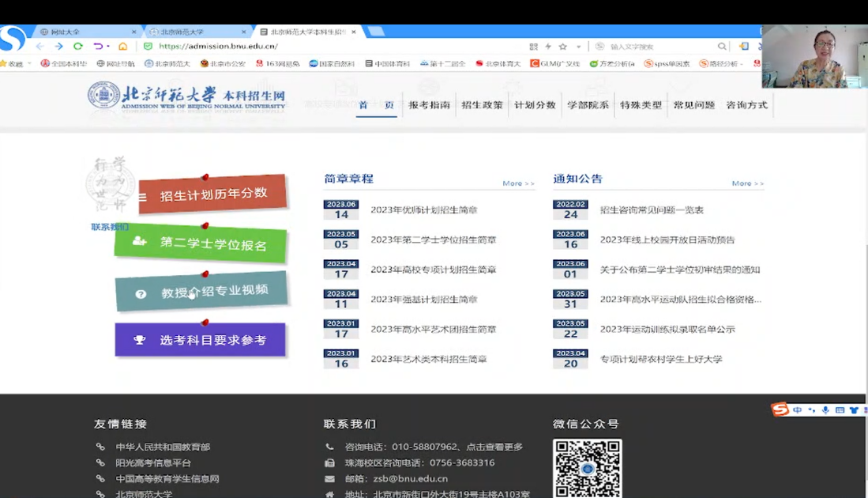
Task: Open 特殊类型 navigation menu
Action: (641, 104)
